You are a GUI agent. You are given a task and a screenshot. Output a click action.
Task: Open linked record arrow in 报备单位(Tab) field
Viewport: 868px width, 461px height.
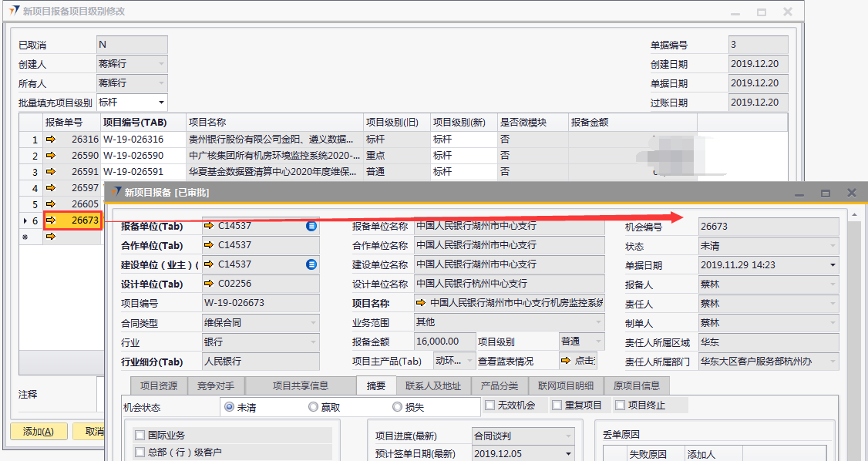209,226
